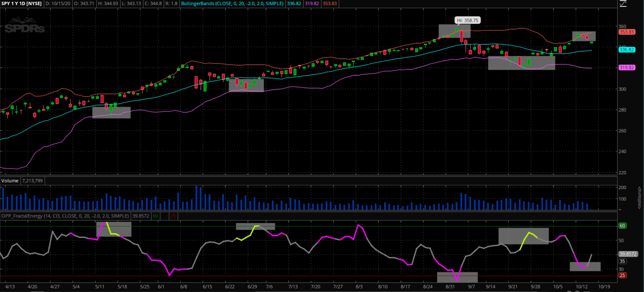Click the 200 volume axis label

click(622, 187)
